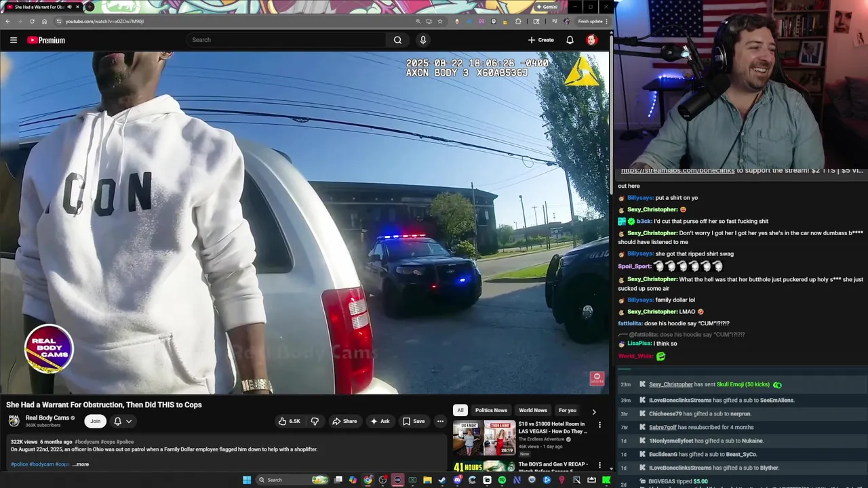Bookmark this page with the star icon

coord(439,21)
